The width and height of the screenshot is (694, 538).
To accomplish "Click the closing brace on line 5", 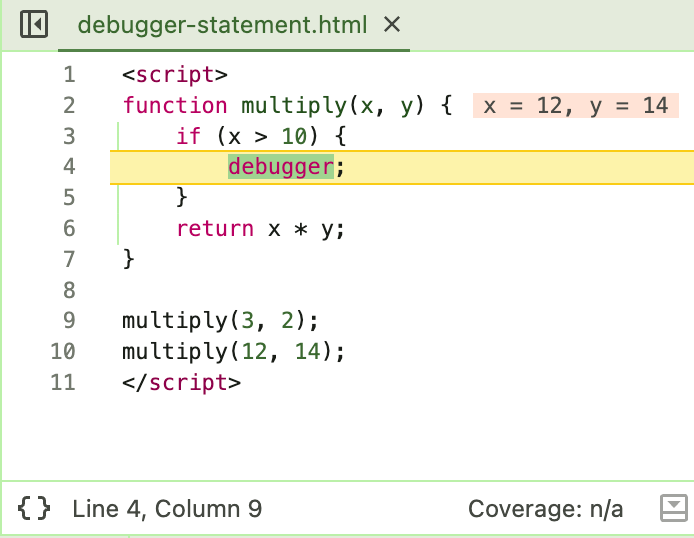I will [x=181, y=197].
